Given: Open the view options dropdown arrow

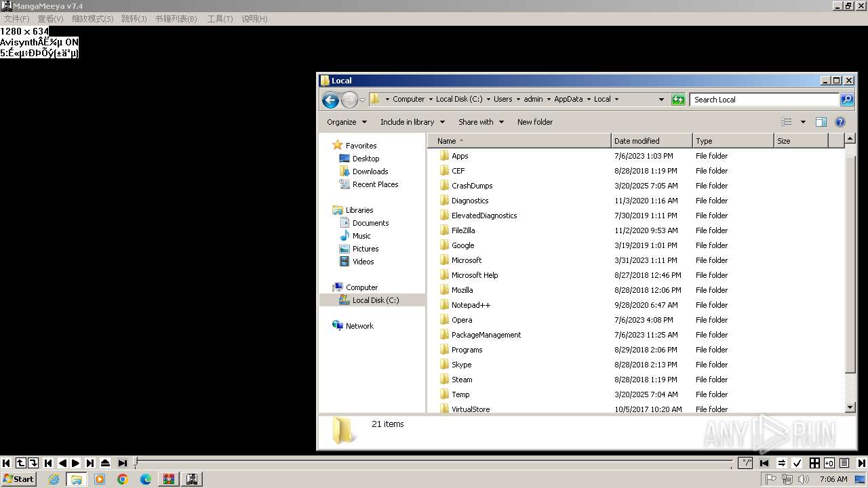Looking at the screenshot, I should point(803,122).
